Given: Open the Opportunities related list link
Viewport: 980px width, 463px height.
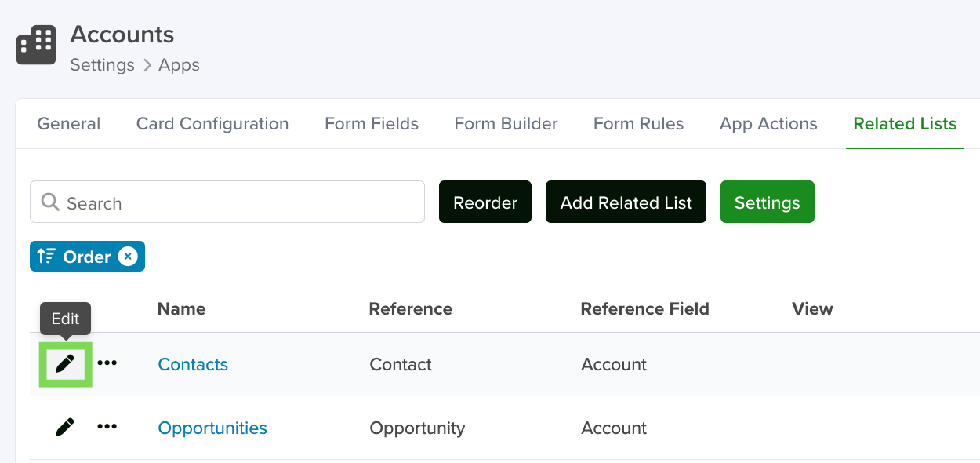Looking at the screenshot, I should (x=212, y=428).
